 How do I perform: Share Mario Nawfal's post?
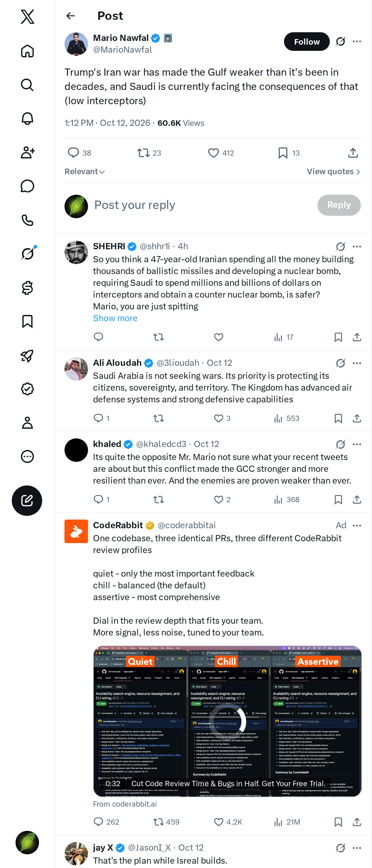coord(353,153)
